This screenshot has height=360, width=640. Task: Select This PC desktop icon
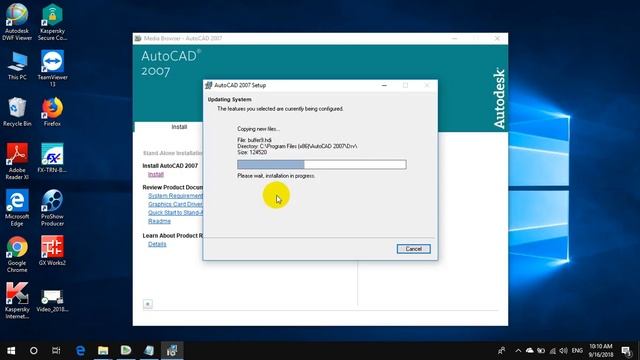coord(17,65)
